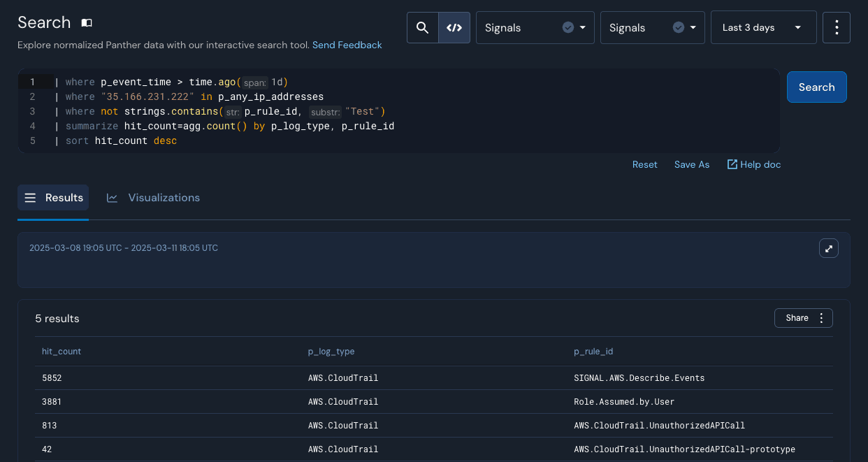This screenshot has width=868, height=462.
Task: Click the Share button
Action: click(804, 318)
